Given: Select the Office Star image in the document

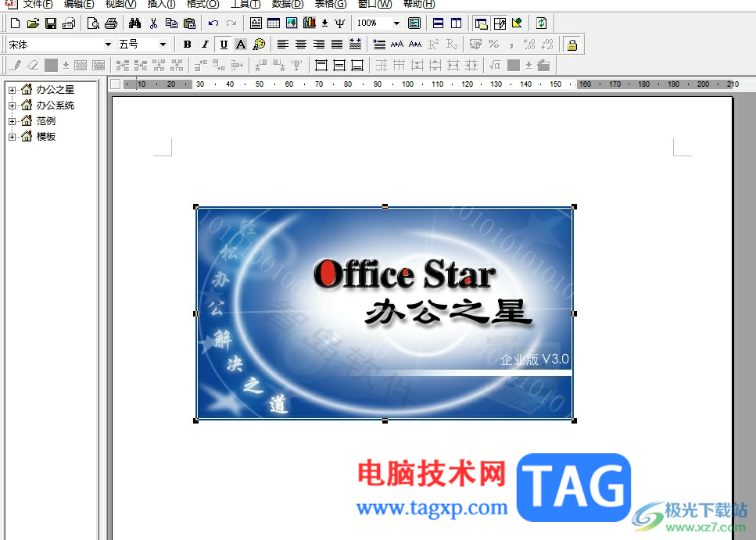Looking at the screenshot, I should [x=385, y=313].
